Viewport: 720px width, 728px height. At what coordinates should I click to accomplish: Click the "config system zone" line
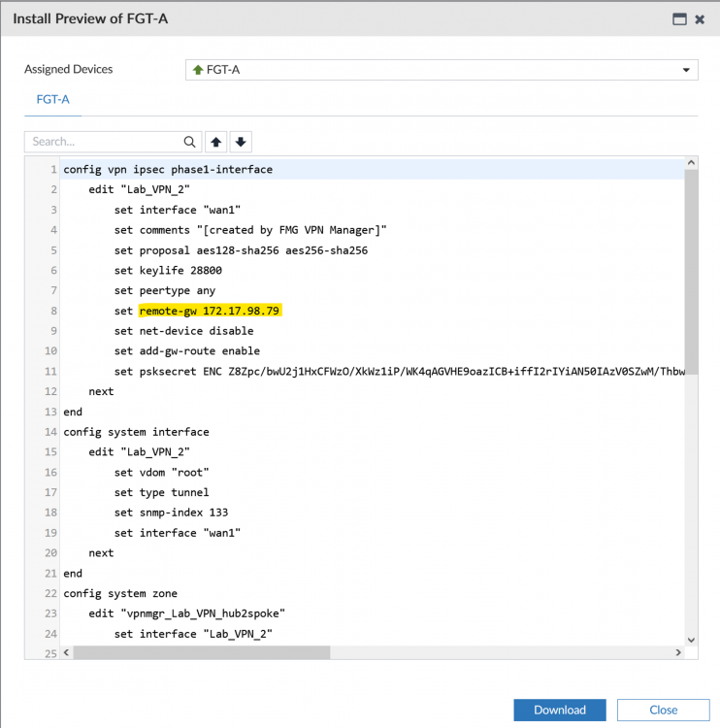(x=121, y=593)
